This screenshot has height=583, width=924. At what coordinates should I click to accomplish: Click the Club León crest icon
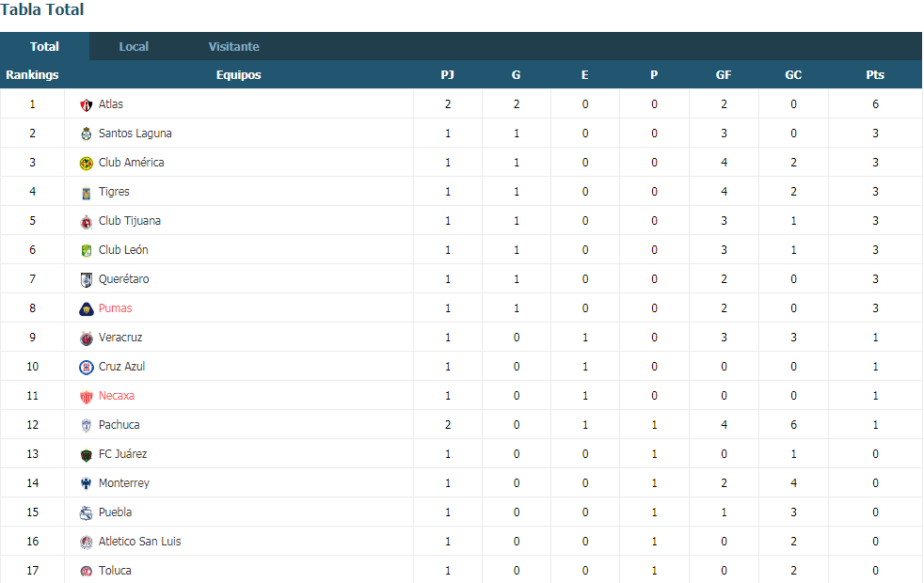click(86, 251)
